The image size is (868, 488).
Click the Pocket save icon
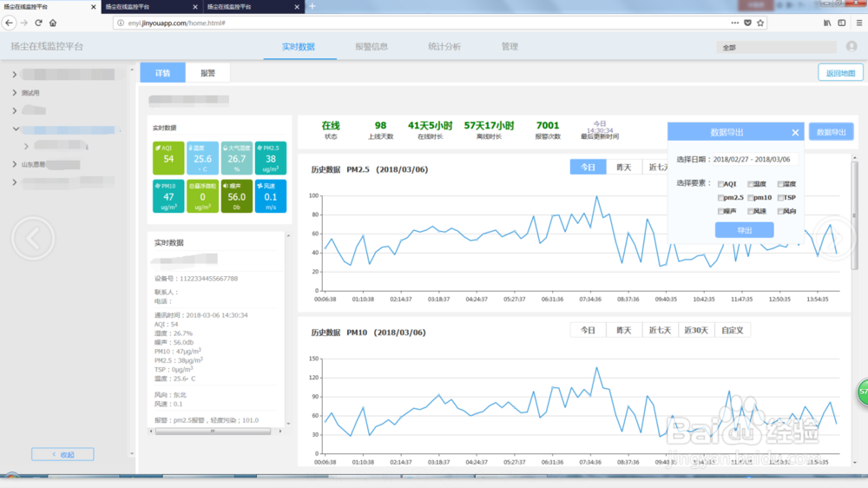pyautogui.click(x=747, y=23)
